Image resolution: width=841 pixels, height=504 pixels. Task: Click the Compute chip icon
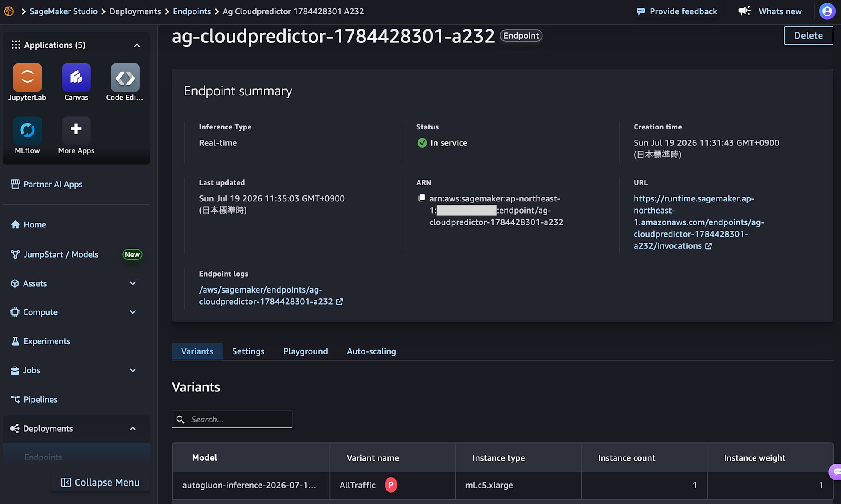[15, 312]
